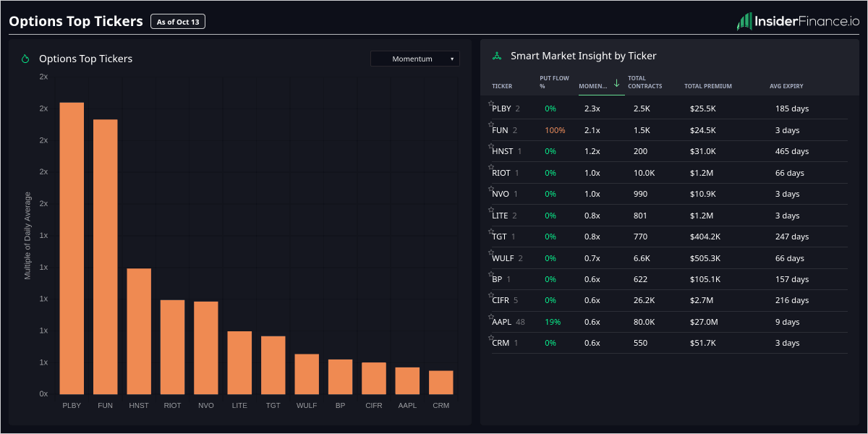Favorite the HNST ticker with its star

(491, 146)
